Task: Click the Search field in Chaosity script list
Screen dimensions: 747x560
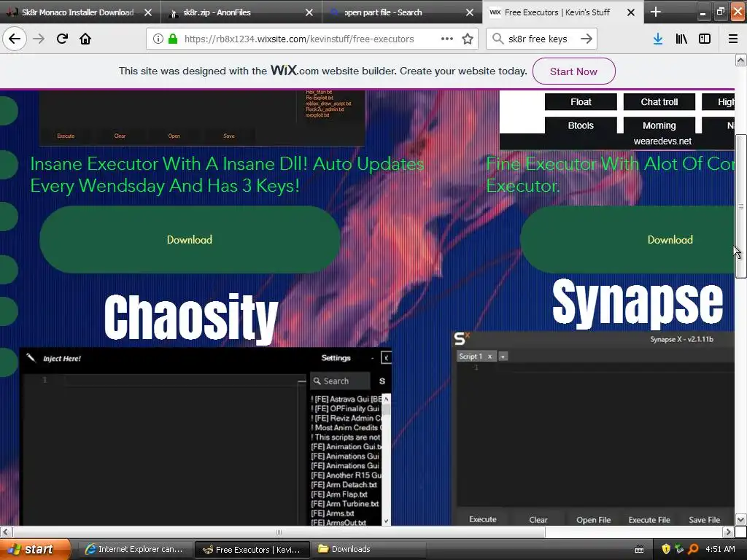Action: pyautogui.click(x=340, y=381)
